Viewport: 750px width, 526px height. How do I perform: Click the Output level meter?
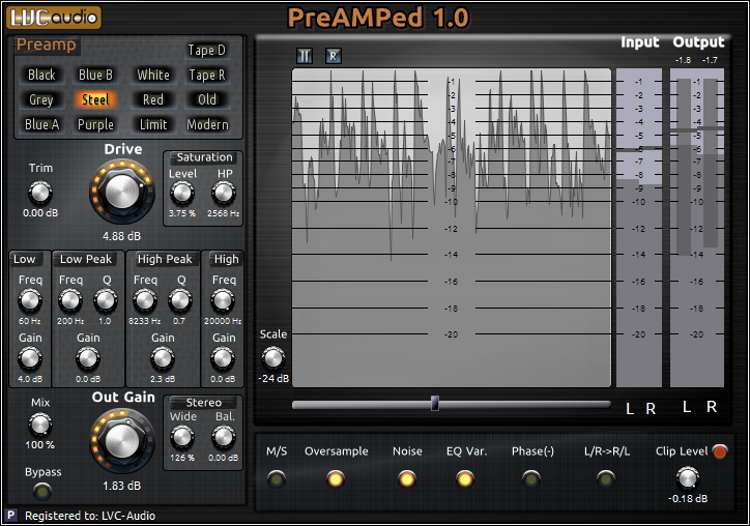697,228
